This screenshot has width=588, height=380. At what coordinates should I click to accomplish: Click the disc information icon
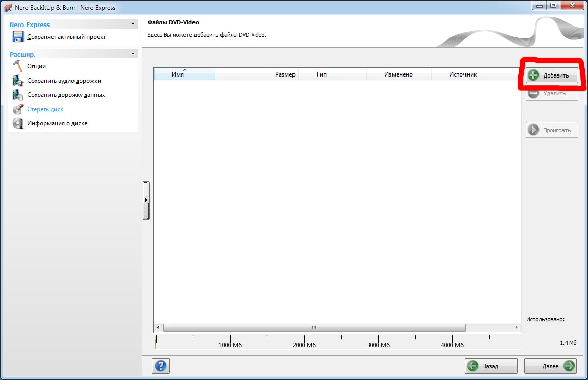point(18,123)
